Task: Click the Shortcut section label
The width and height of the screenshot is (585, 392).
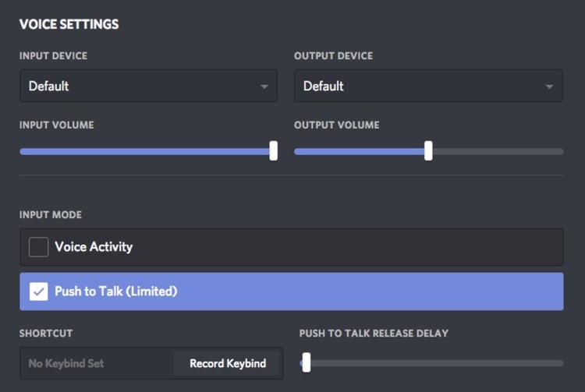Action: [x=46, y=334]
